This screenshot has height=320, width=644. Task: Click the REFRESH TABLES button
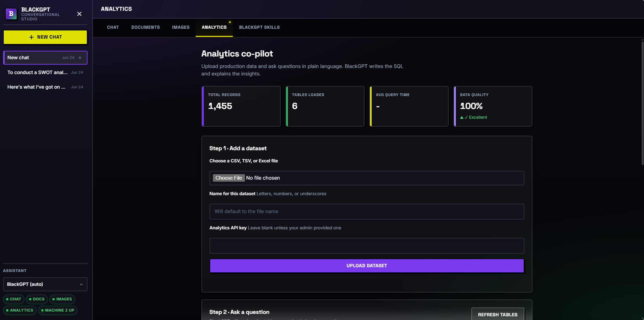(498, 315)
